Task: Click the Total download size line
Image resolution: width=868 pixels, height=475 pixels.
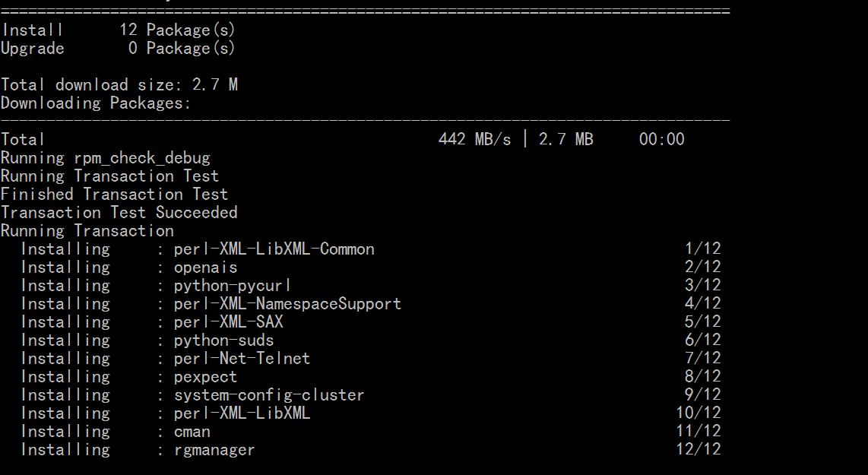Action: pos(119,84)
